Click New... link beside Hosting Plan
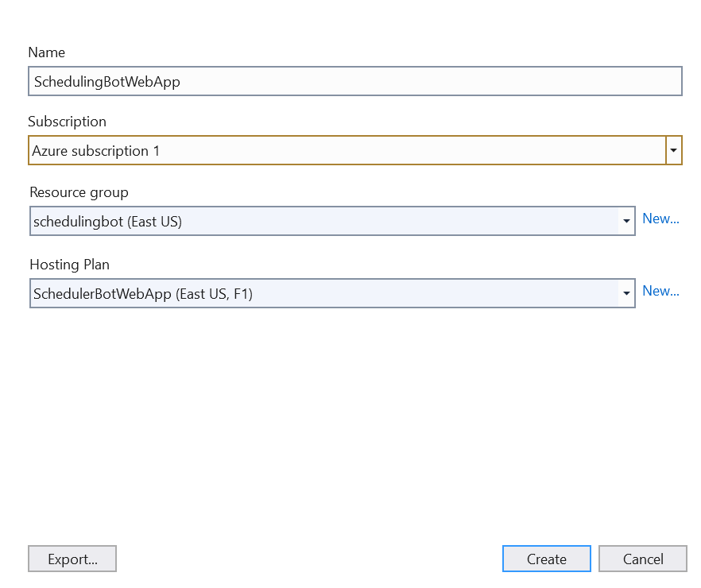 [660, 291]
